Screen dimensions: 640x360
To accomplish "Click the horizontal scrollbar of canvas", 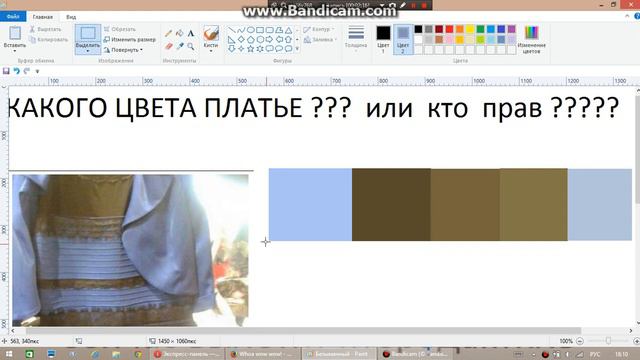I will (303, 331).
